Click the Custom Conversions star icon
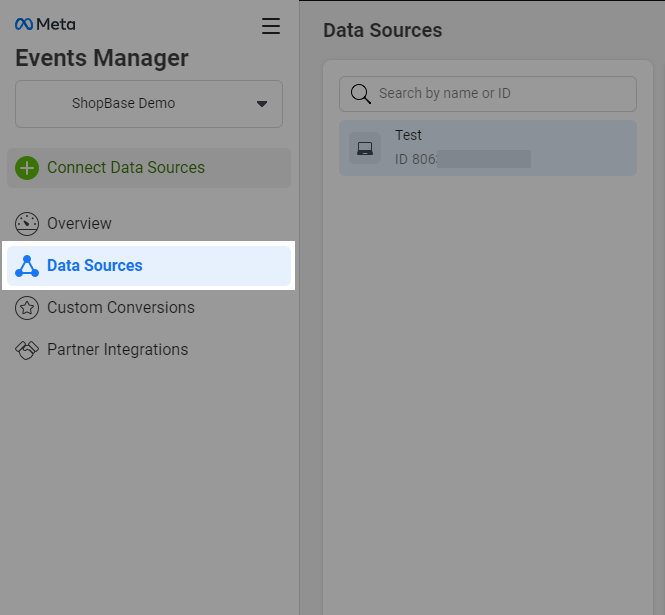The image size is (665, 615). pos(27,308)
